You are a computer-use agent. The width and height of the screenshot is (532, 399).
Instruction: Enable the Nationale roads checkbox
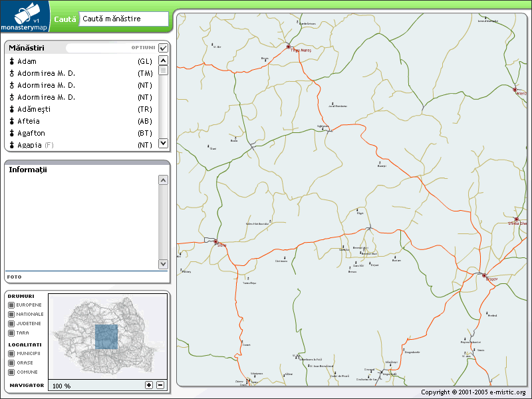click(x=11, y=314)
